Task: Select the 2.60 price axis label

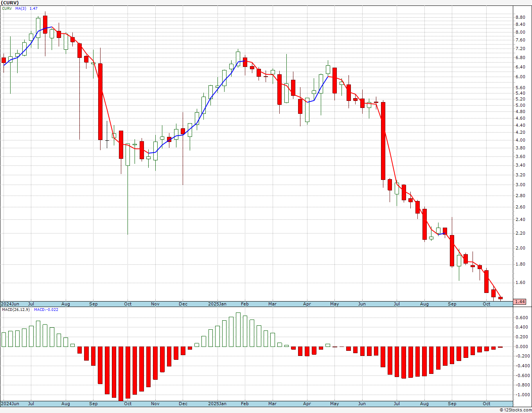Action: (520, 207)
